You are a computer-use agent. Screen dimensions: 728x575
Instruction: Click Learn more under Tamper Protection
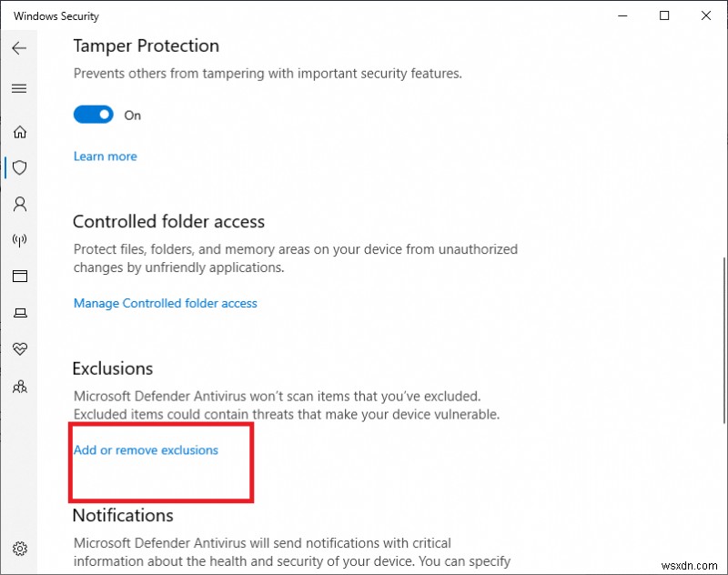[106, 156]
